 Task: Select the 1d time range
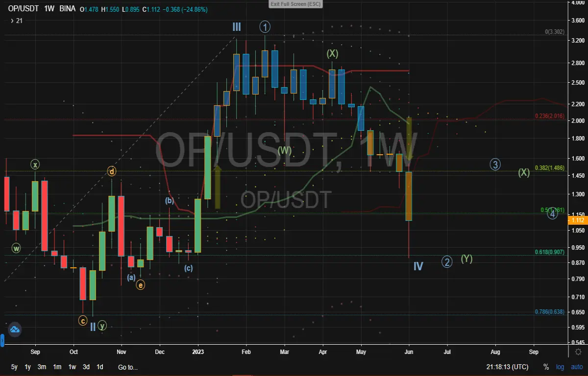pyautogui.click(x=100, y=367)
